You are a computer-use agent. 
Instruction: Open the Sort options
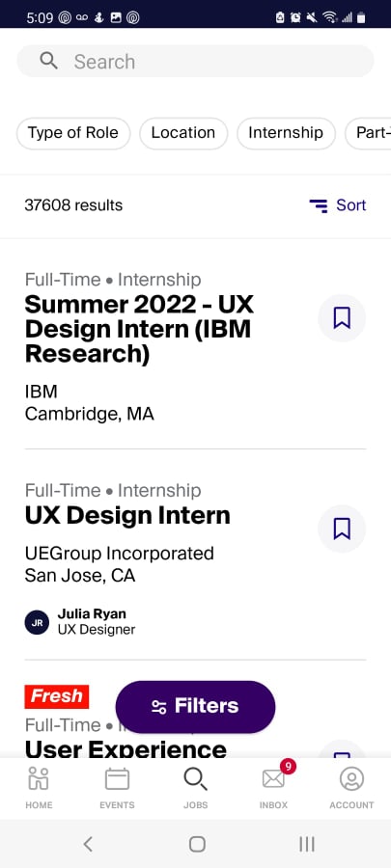tap(338, 205)
